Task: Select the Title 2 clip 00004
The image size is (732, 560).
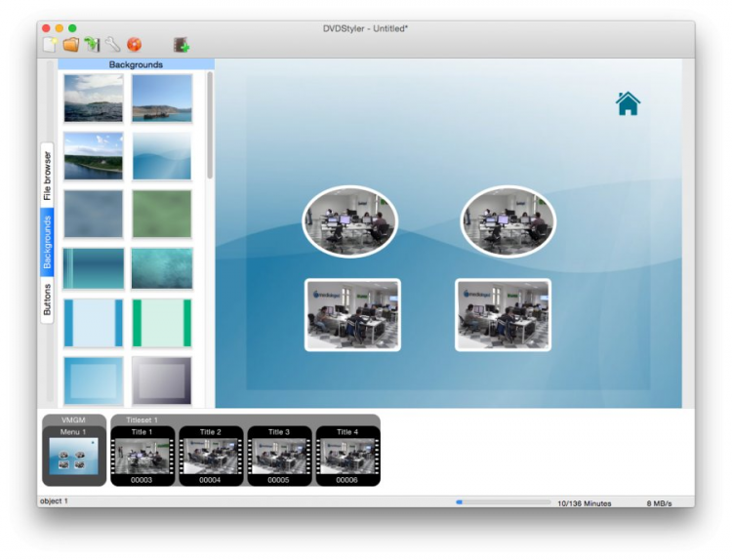Action: [211, 456]
